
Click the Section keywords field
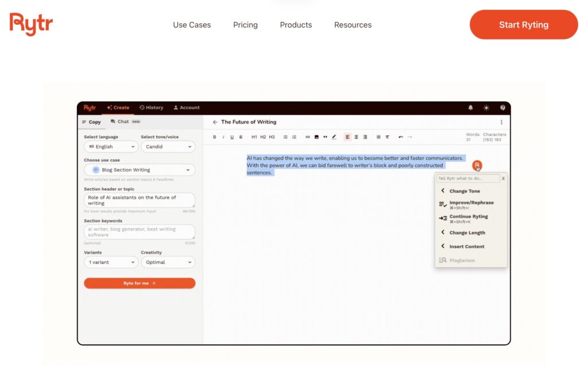pos(140,232)
